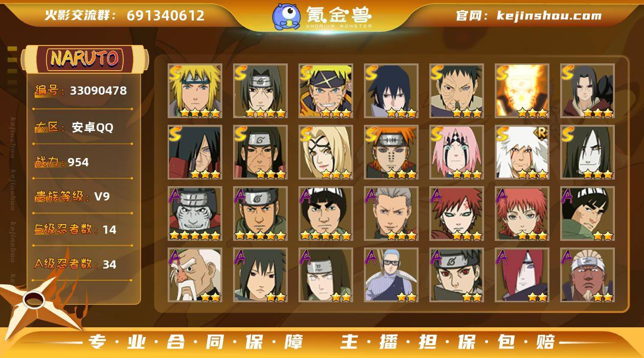Choose the pink-haired Sakura portrait
The width and height of the screenshot is (644, 358).
tap(456, 152)
